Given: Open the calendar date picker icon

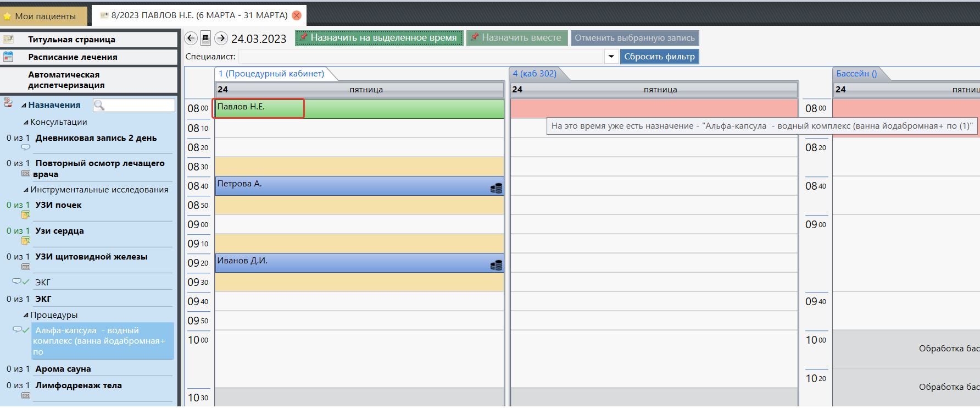Looking at the screenshot, I should click(205, 38).
